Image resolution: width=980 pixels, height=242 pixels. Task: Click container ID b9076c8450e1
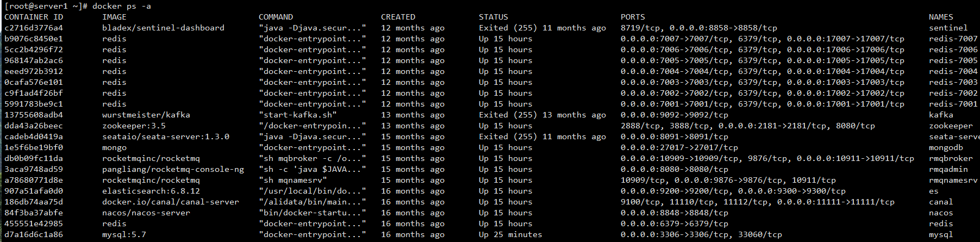(x=34, y=39)
